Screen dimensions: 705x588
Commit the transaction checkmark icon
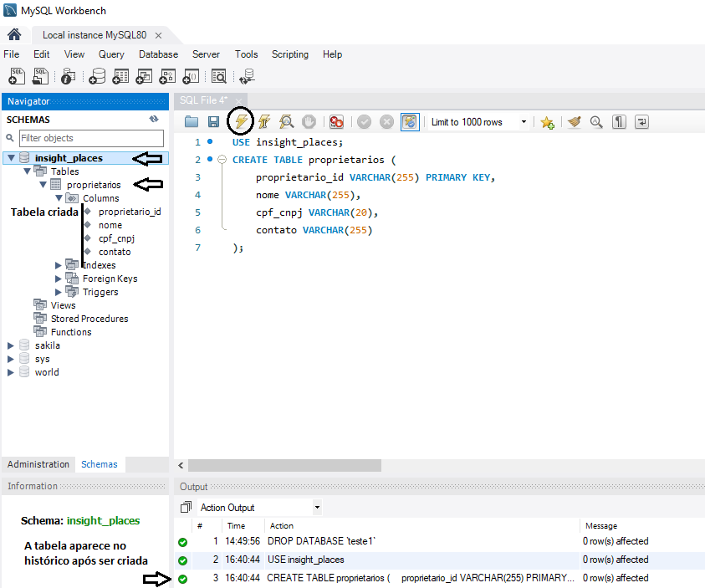point(364,122)
